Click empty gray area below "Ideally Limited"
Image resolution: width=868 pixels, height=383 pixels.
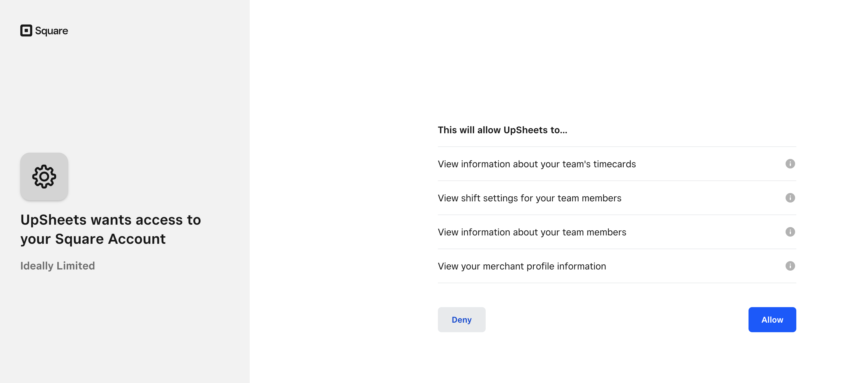(x=125, y=324)
